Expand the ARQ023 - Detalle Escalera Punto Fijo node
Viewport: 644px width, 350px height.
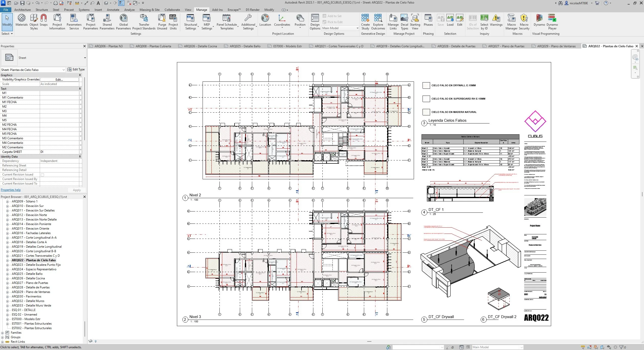(7, 265)
